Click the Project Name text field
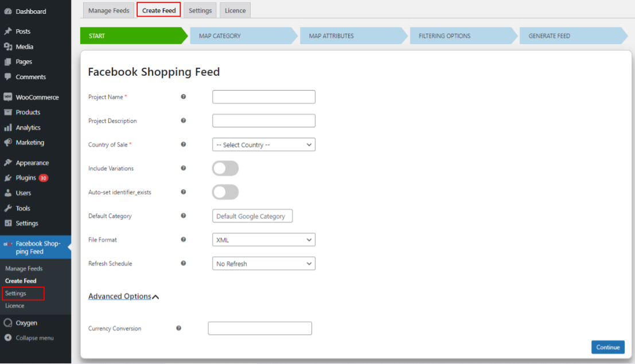The height and width of the screenshot is (364, 635). click(263, 97)
